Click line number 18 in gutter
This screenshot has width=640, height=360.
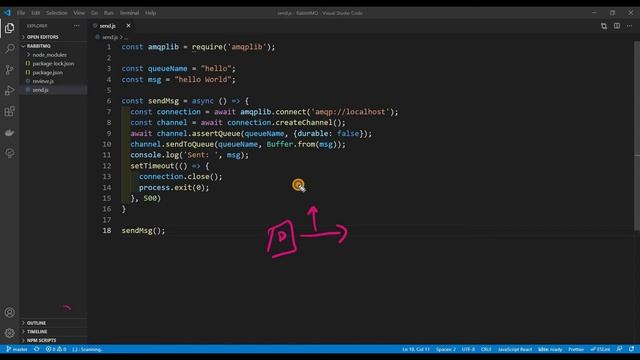click(x=107, y=231)
